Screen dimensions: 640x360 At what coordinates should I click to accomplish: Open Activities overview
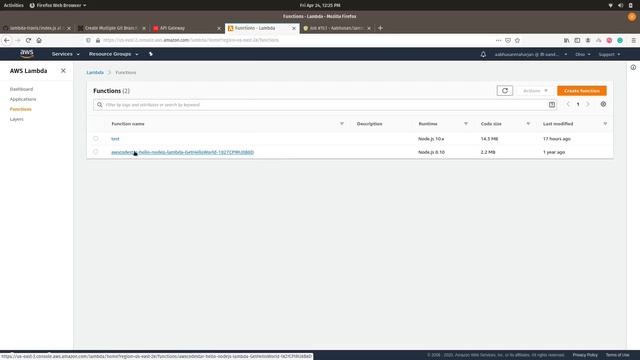(x=13, y=5)
